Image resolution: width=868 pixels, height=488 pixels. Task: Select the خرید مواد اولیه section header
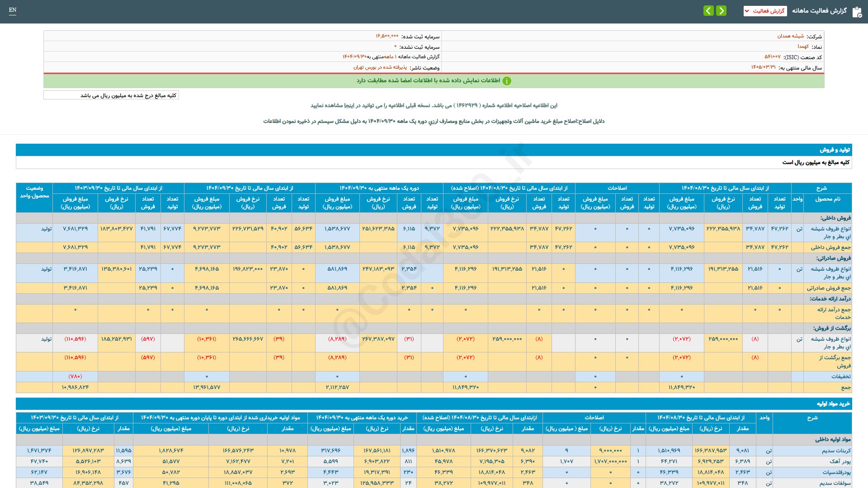click(833, 404)
